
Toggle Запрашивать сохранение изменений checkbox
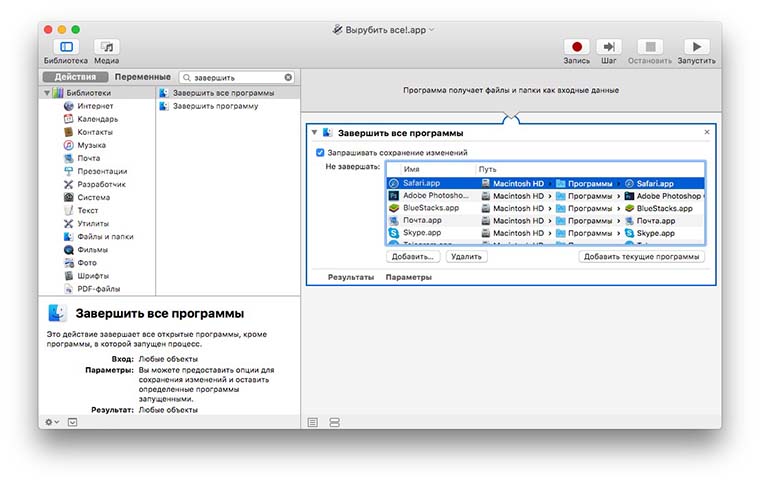(x=320, y=153)
